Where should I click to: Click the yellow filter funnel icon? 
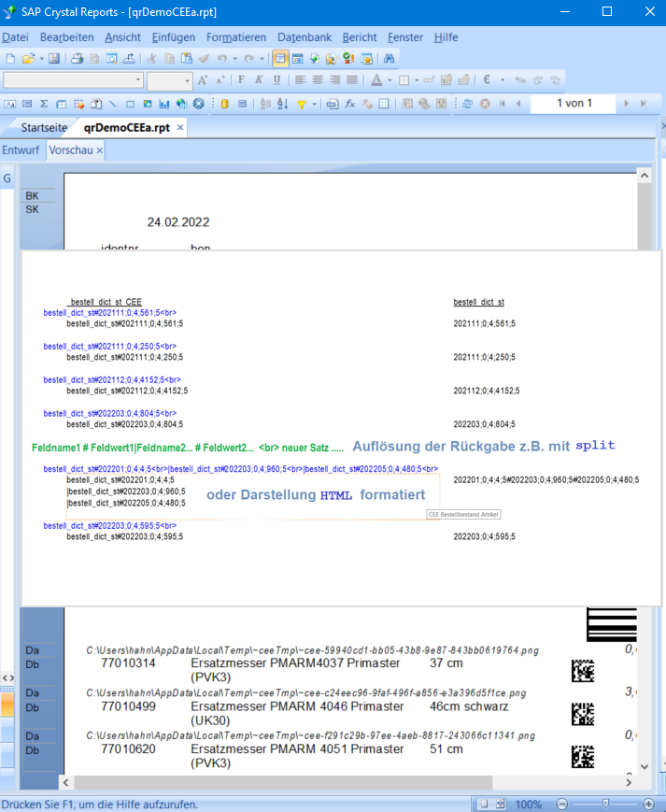click(301, 104)
